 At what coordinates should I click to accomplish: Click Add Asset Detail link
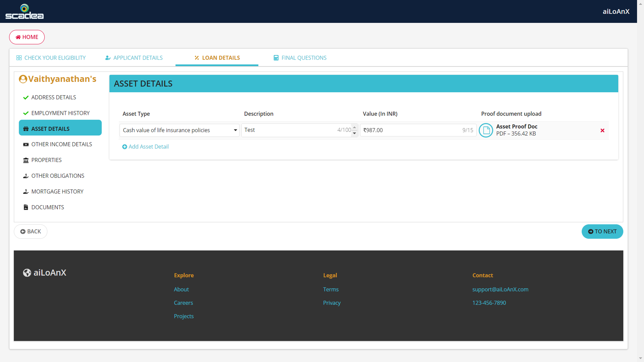tap(145, 147)
